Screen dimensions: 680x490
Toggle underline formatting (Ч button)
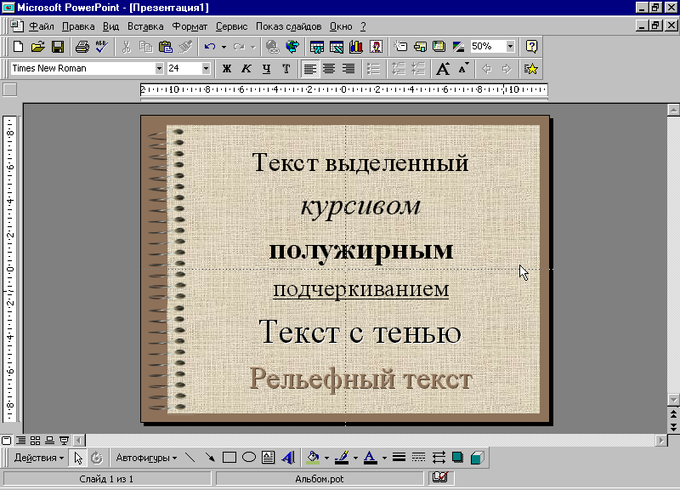[267, 69]
